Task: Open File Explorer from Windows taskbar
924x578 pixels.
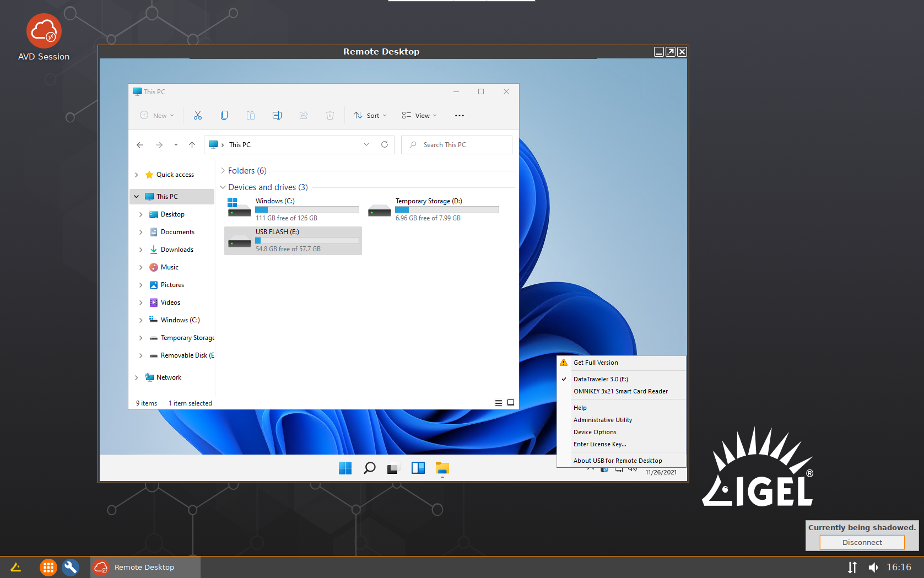Action: click(x=442, y=468)
